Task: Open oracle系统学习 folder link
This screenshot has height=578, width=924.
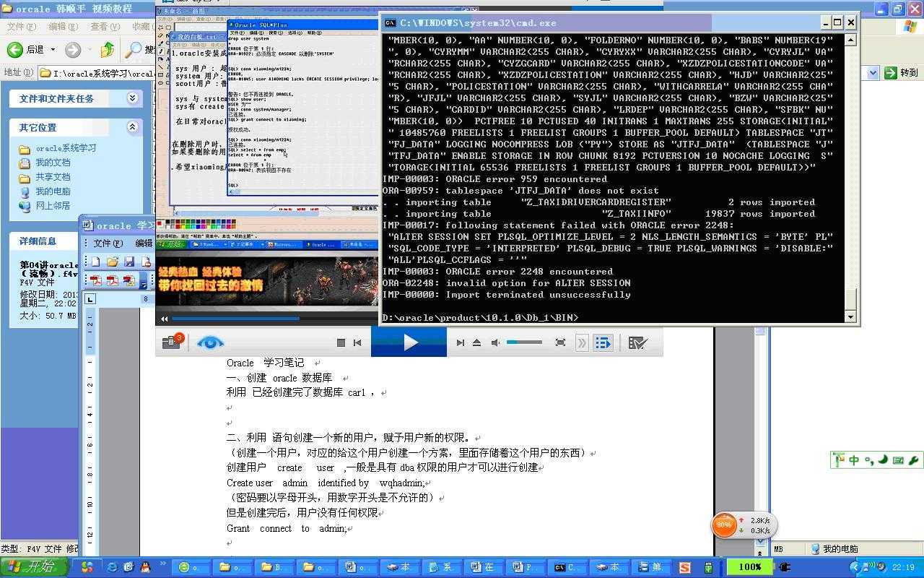Action: 66,148
